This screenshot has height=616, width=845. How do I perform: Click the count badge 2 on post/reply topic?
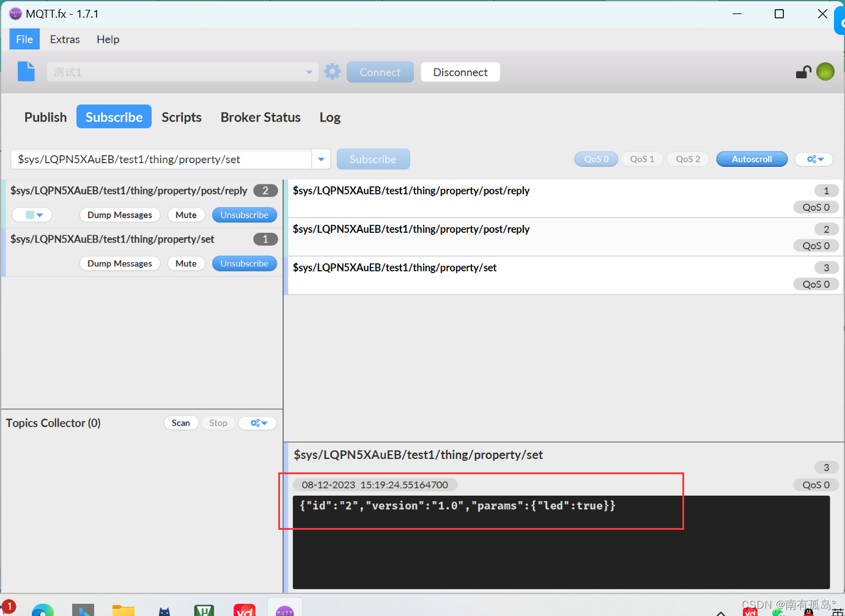click(265, 191)
